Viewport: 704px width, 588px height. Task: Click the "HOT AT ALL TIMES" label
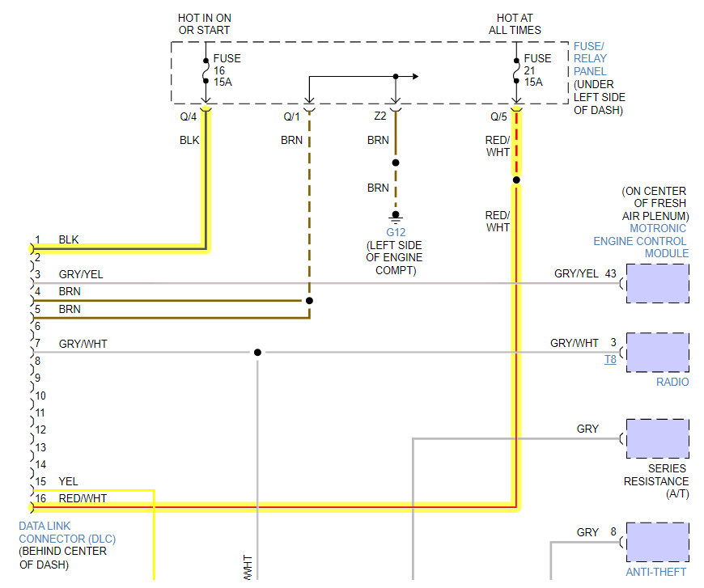515,24
